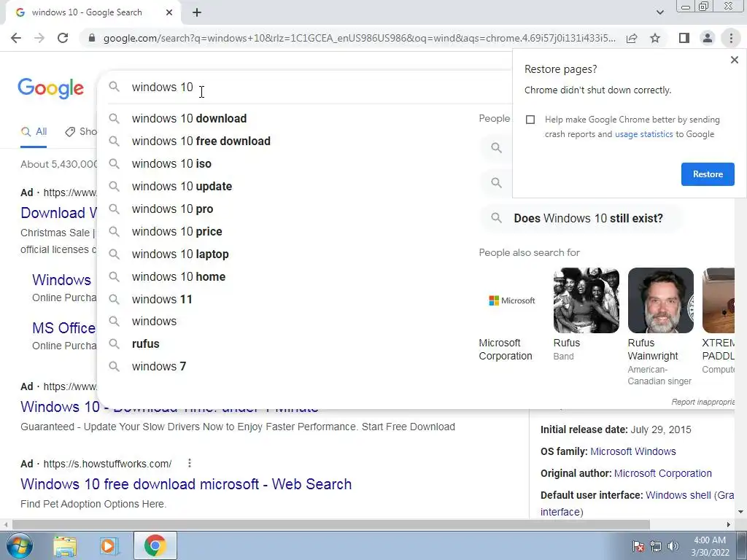Click the padlock site info icon
Viewport: 747px width, 560px height.
(92, 38)
